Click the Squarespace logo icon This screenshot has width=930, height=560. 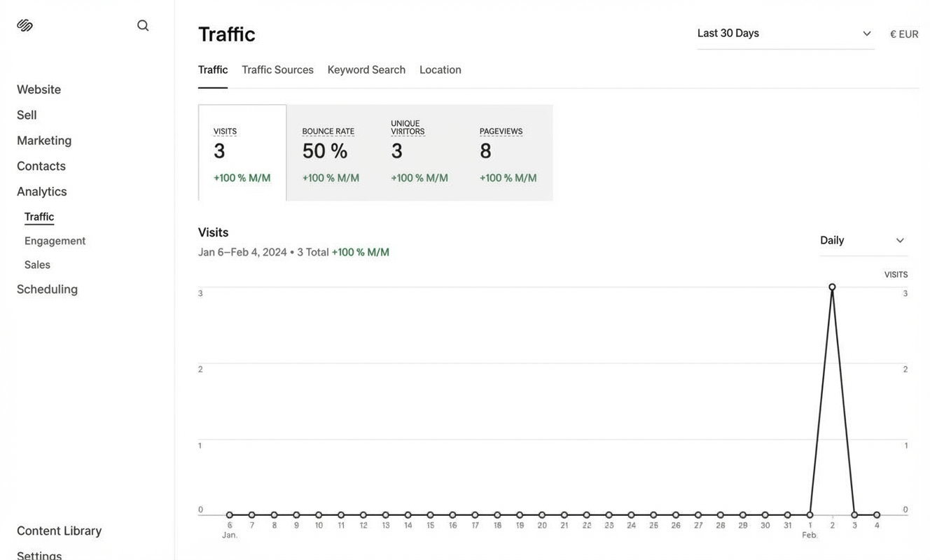25,23
